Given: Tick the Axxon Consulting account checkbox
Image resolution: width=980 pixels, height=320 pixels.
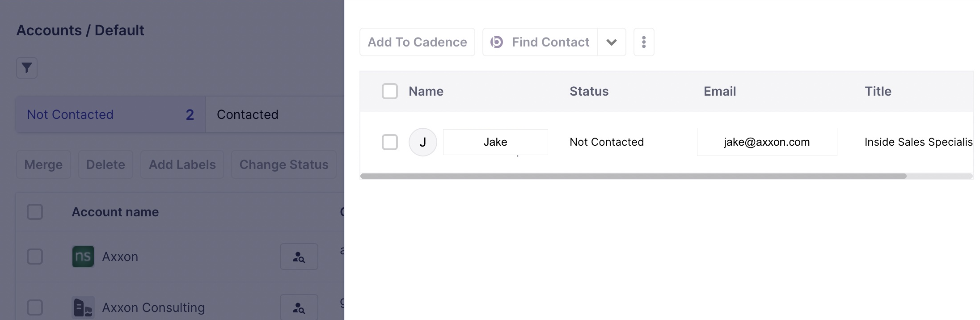Looking at the screenshot, I should (x=35, y=307).
